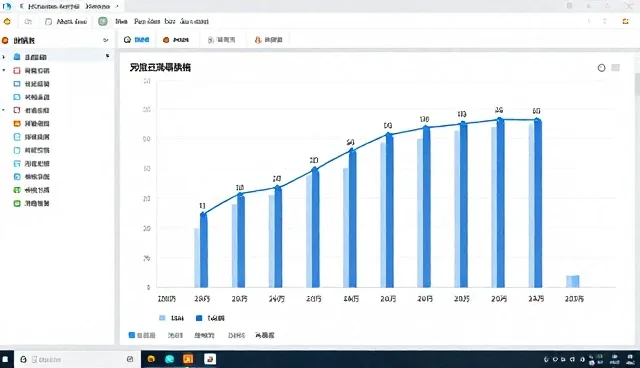
Task: Click the red circle icon on the second content tab
Action: tap(166, 40)
